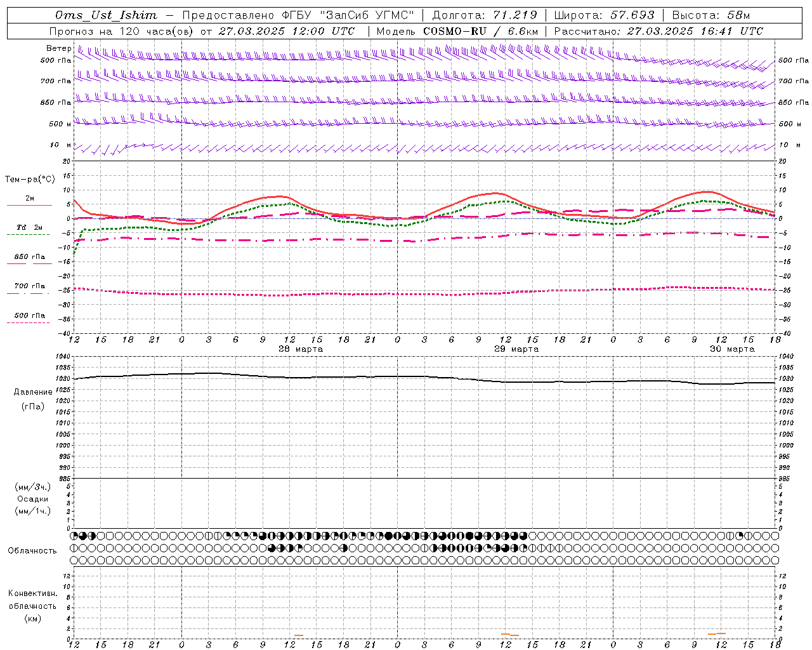The height and width of the screenshot is (650, 812).
Task: Click the 985 value on the right pressure axis
Action: click(785, 479)
